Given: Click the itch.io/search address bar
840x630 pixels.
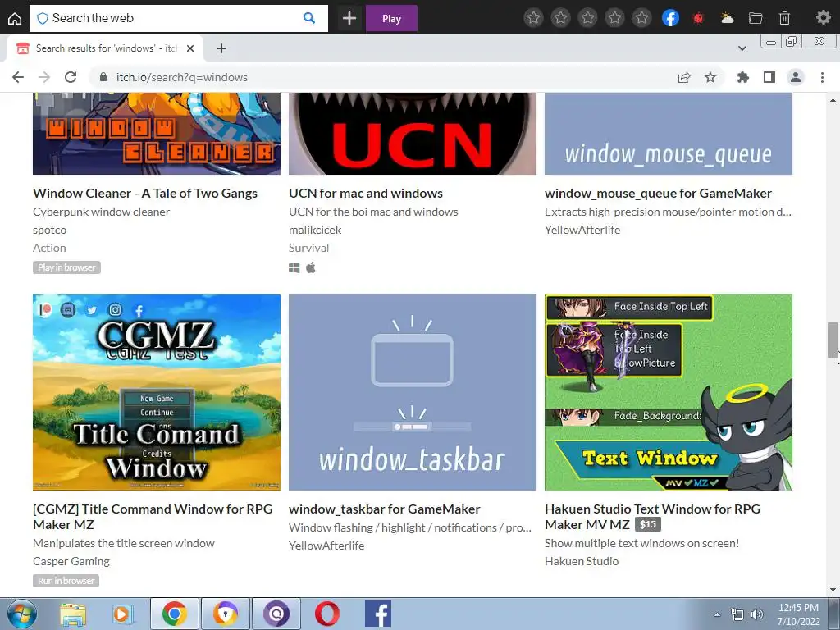Looking at the screenshot, I should coord(381,77).
